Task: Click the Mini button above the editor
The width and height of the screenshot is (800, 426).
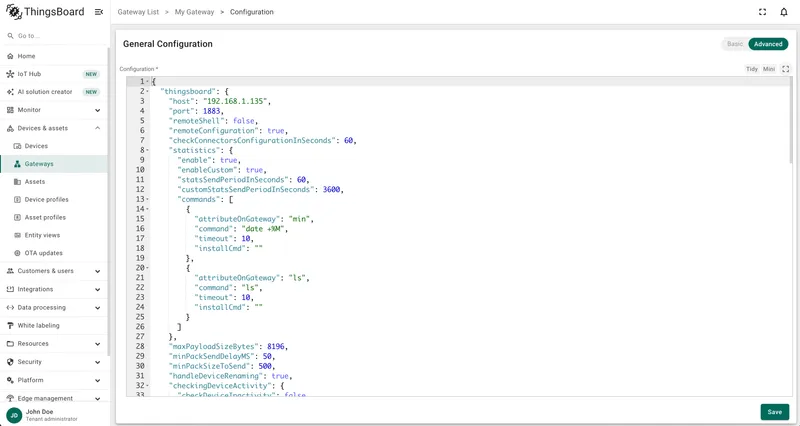Action: (x=769, y=69)
